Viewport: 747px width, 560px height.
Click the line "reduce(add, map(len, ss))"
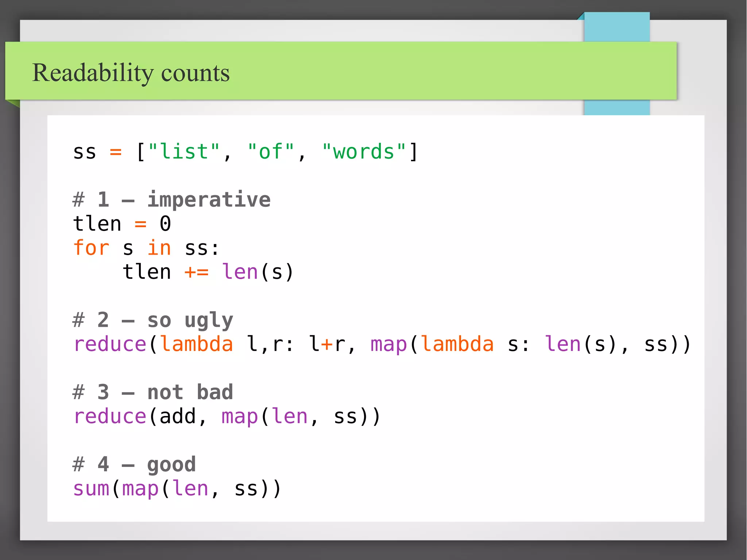227,416
